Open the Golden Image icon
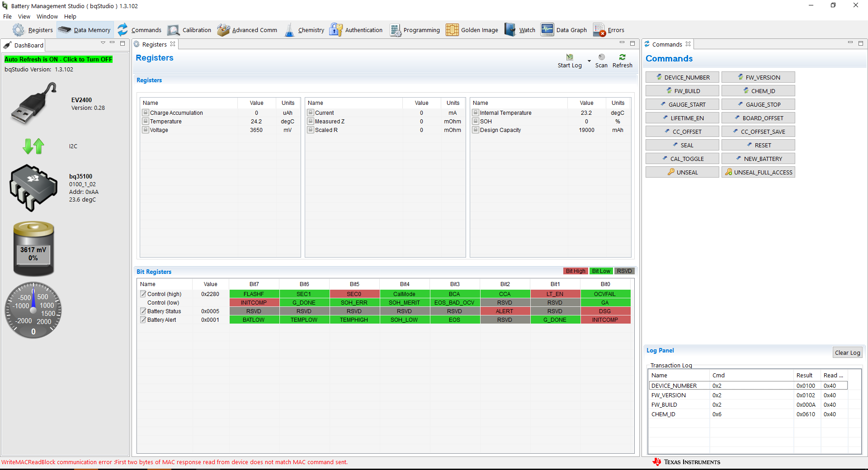This screenshot has width=868, height=470. (452, 30)
